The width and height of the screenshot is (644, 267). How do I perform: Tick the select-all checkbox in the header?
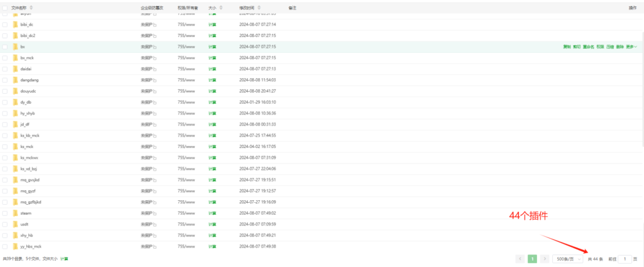5,8
